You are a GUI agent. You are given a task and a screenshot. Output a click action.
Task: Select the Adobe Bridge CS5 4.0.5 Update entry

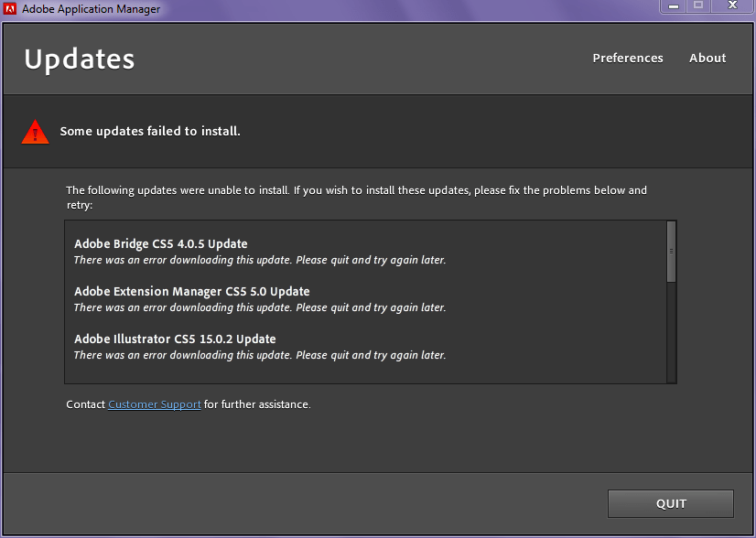[161, 243]
